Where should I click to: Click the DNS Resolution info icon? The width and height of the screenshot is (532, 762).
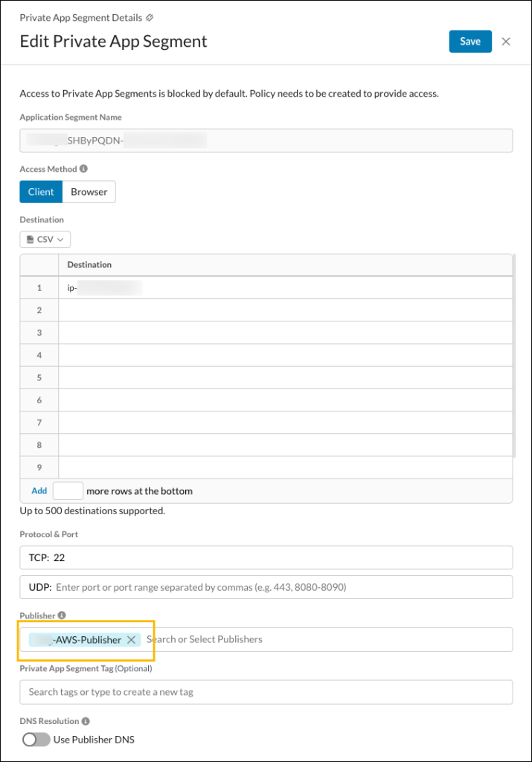click(x=86, y=721)
